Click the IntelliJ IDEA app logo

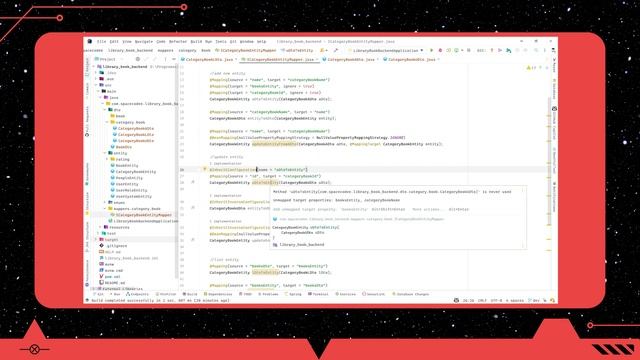pyautogui.click(x=90, y=41)
